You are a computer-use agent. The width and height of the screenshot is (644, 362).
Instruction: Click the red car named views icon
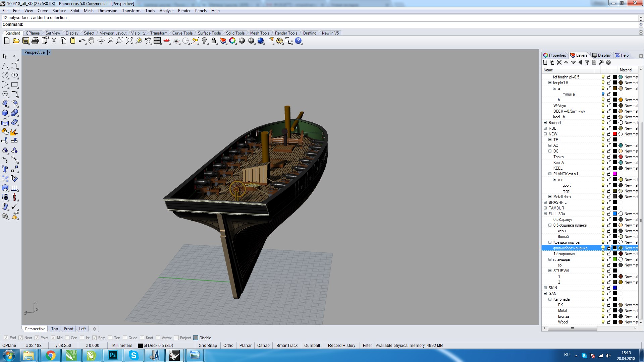click(167, 41)
